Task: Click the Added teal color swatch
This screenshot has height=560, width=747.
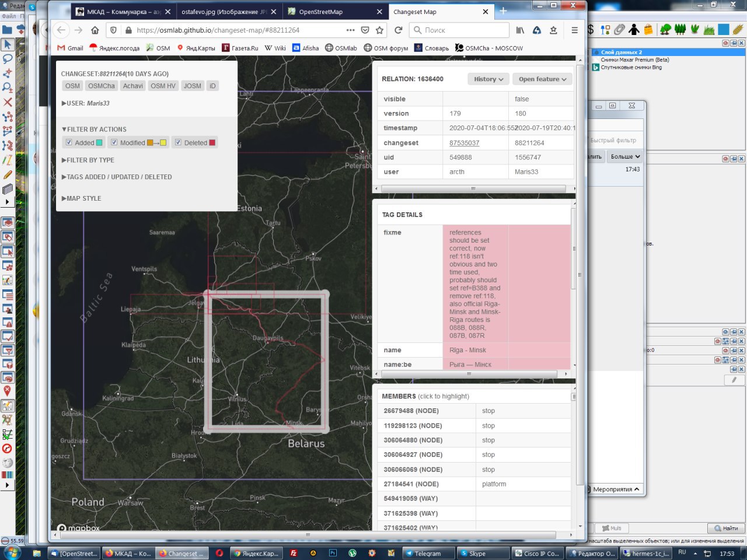Action: click(99, 142)
